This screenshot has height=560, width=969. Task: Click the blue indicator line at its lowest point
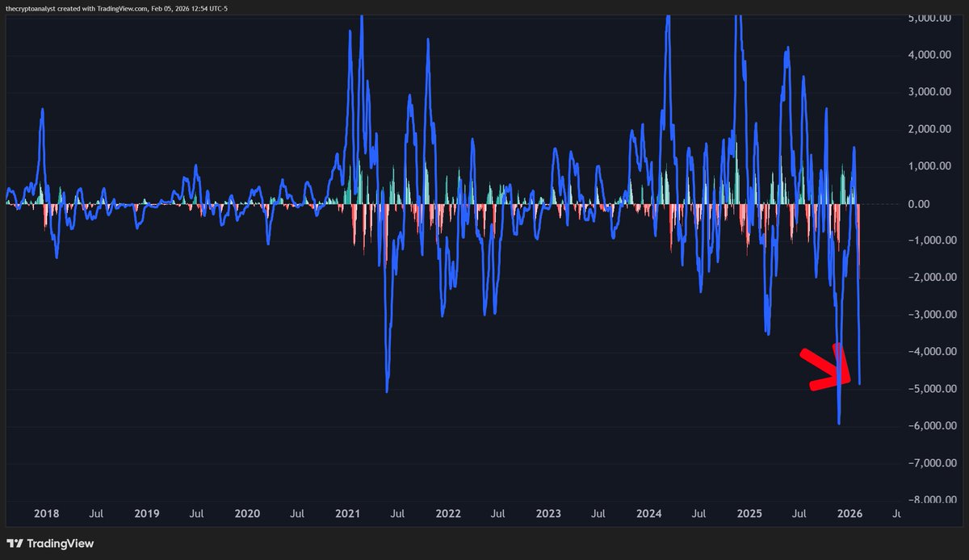click(x=840, y=421)
